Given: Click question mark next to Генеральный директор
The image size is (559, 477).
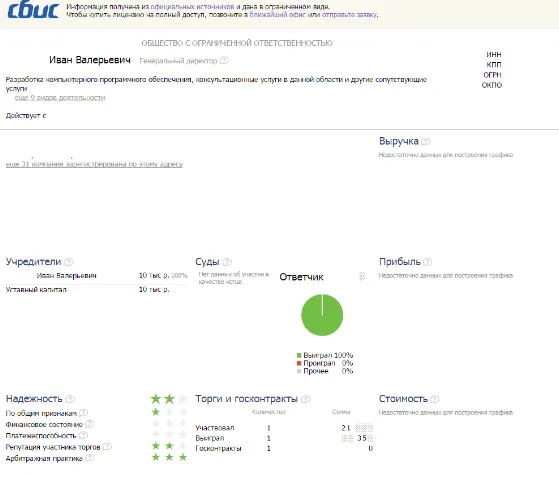Looking at the screenshot, I should point(224,60).
